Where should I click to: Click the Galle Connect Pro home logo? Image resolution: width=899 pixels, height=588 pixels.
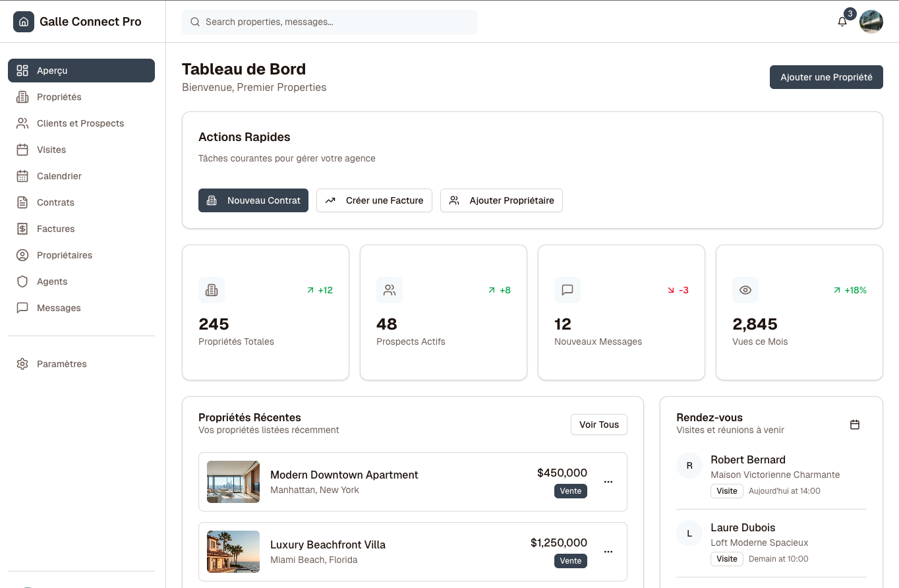pyautogui.click(x=24, y=22)
